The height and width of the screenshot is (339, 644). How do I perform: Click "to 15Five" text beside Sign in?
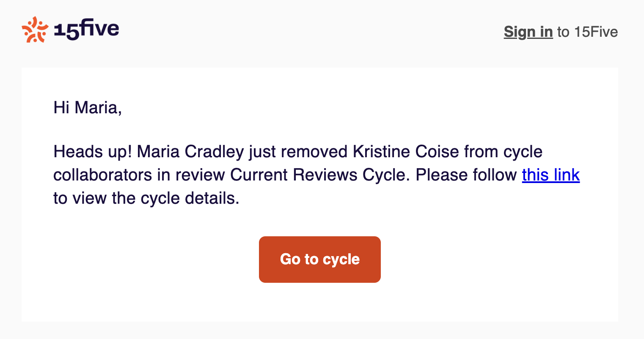[x=587, y=32]
